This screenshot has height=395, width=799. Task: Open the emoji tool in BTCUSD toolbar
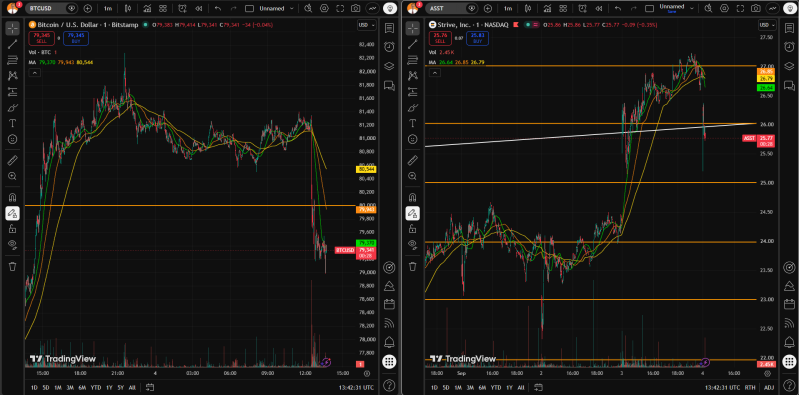[x=12, y=139]
